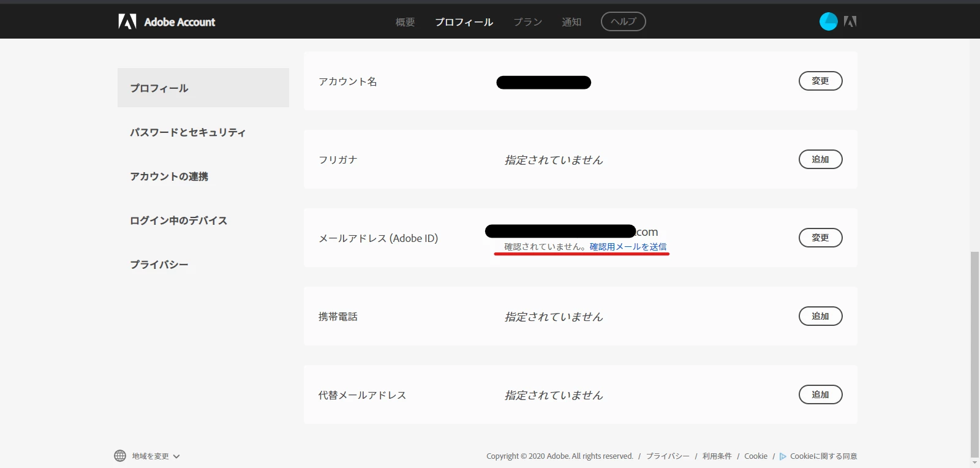Click 指定されていません in 携帯電話 row
980x468 pixels.
[554, 317]
